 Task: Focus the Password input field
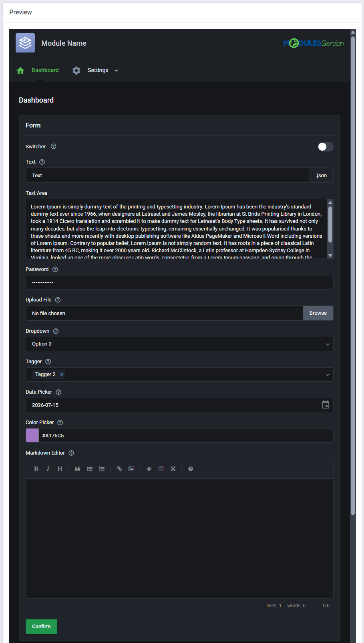pyautogui.click(x=179, y=282)
